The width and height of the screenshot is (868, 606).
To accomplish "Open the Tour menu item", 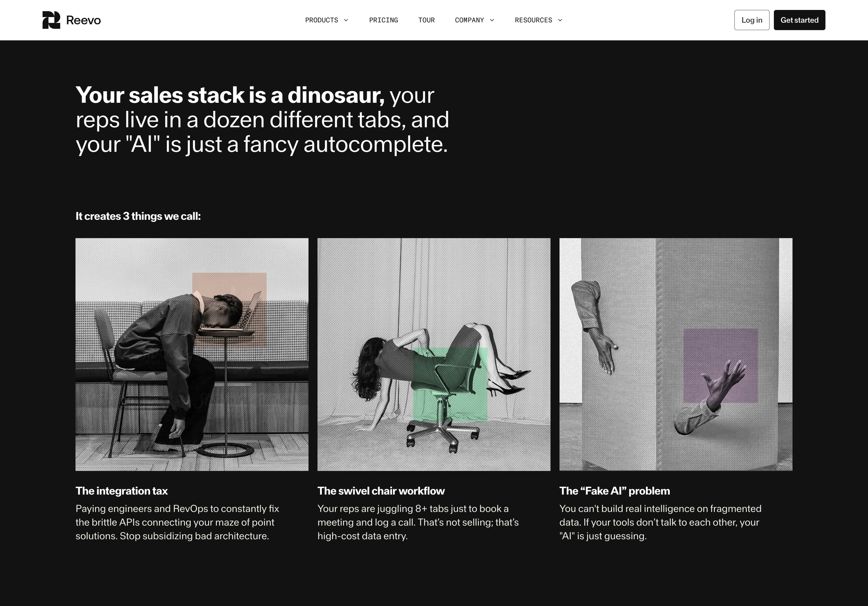I will pyautogui.click(x=427, y=20).
